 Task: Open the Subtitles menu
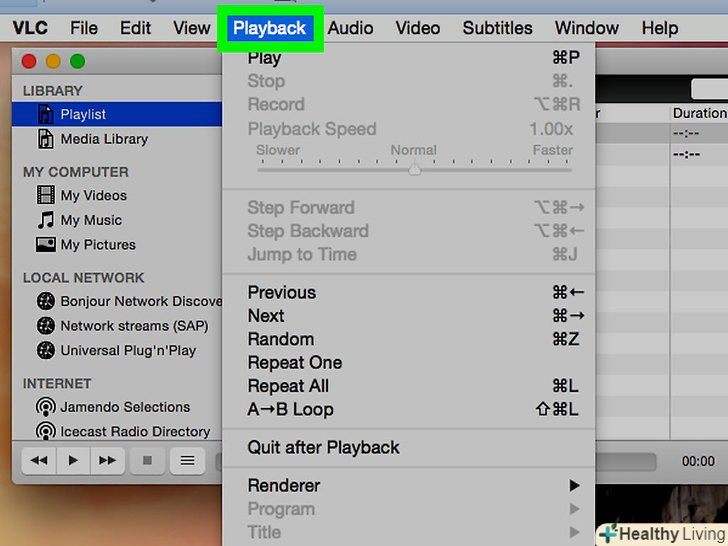tap(497, 28)
